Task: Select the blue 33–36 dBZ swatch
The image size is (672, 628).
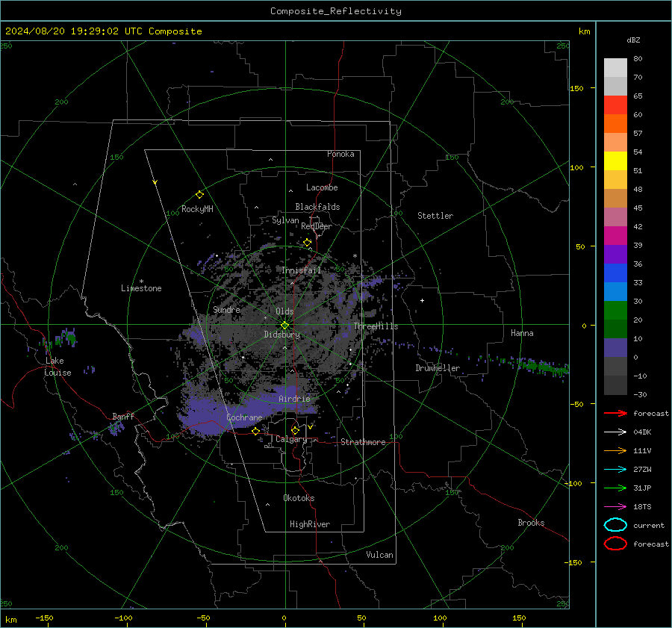Action: pyautogui.click(x=615, y=273)
